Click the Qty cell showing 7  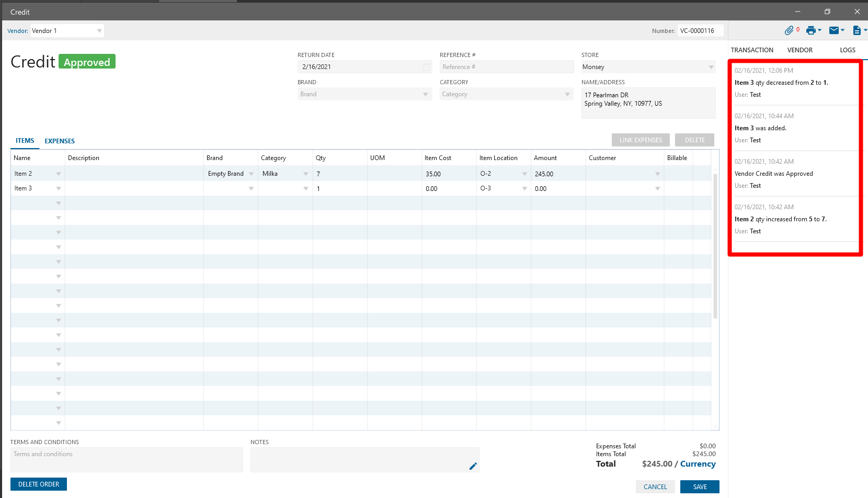click(x=340, y=174)
